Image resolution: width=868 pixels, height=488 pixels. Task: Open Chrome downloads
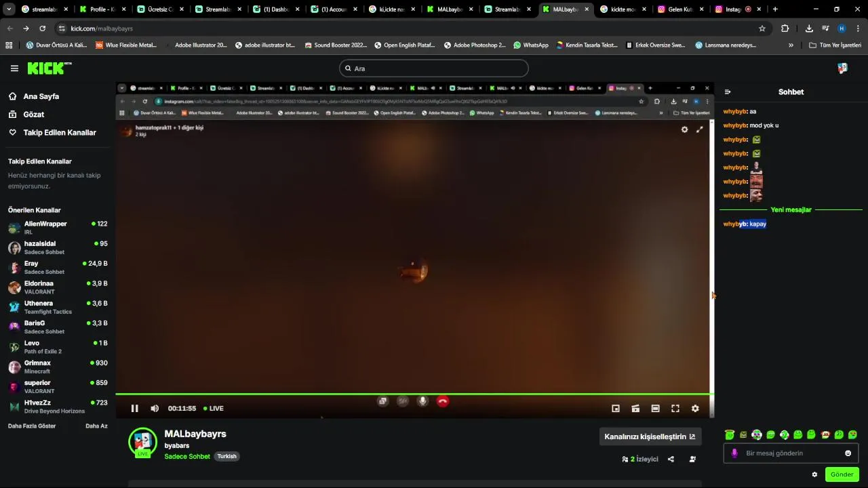click(809, 28)
